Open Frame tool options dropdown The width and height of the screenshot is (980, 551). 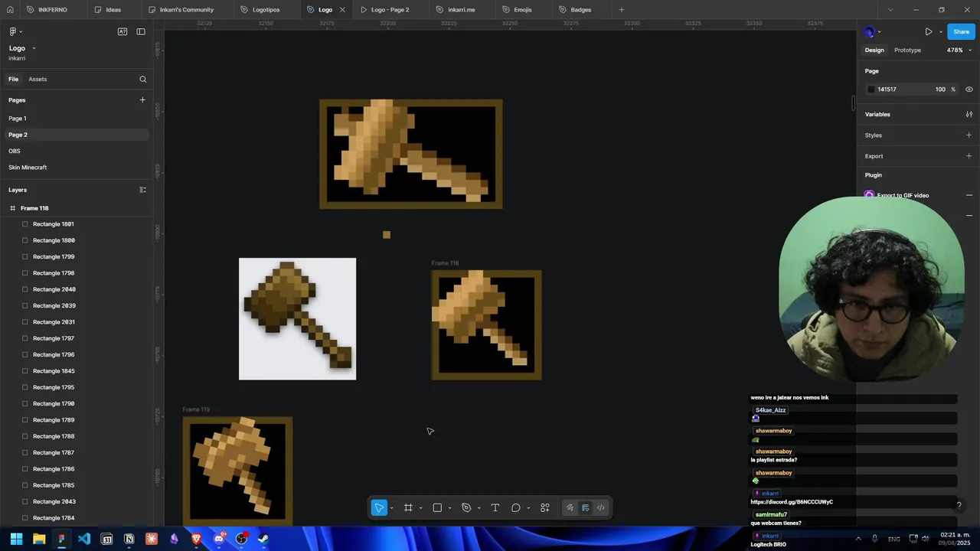(x=420, y=508)
